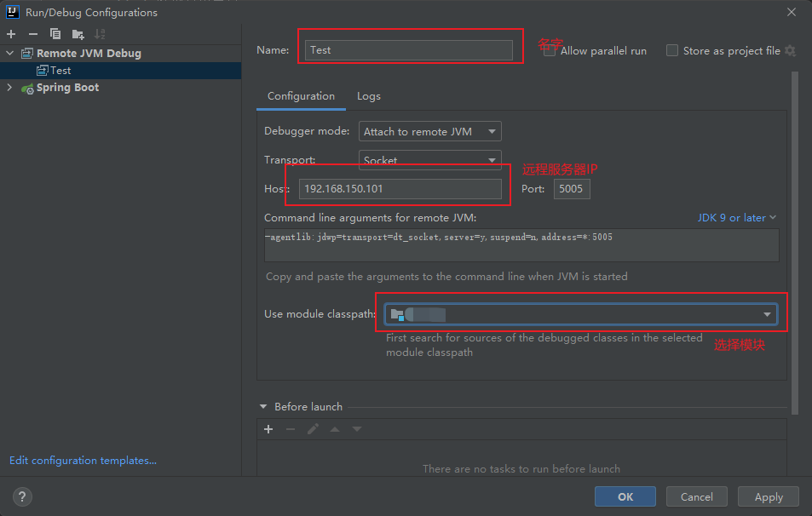The height and width of the screenshot is (516, 812).
Task: Collapse the Before launch section
Action: (x=263, y=407)
